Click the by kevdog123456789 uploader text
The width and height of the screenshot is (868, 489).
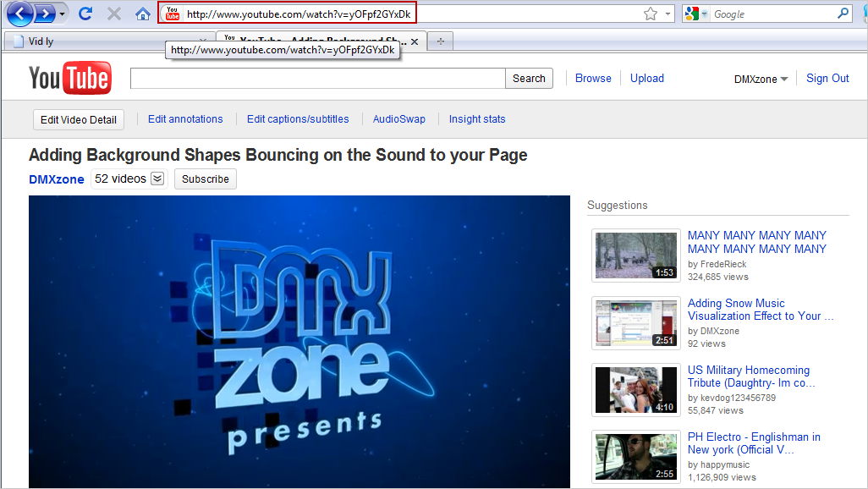732,398
